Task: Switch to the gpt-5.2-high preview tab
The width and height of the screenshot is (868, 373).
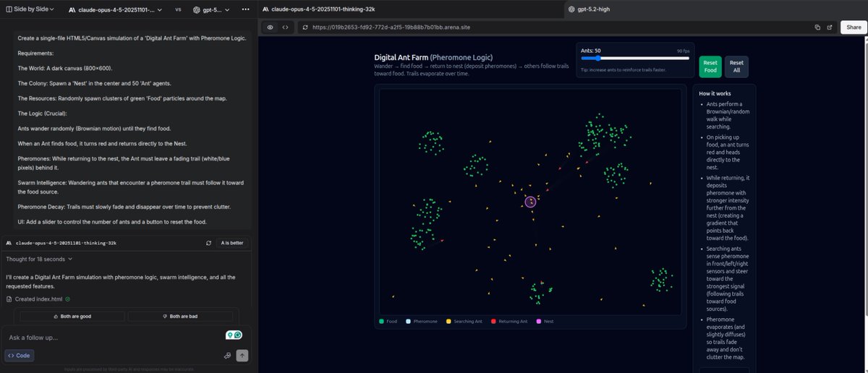Action: (715, 9)
